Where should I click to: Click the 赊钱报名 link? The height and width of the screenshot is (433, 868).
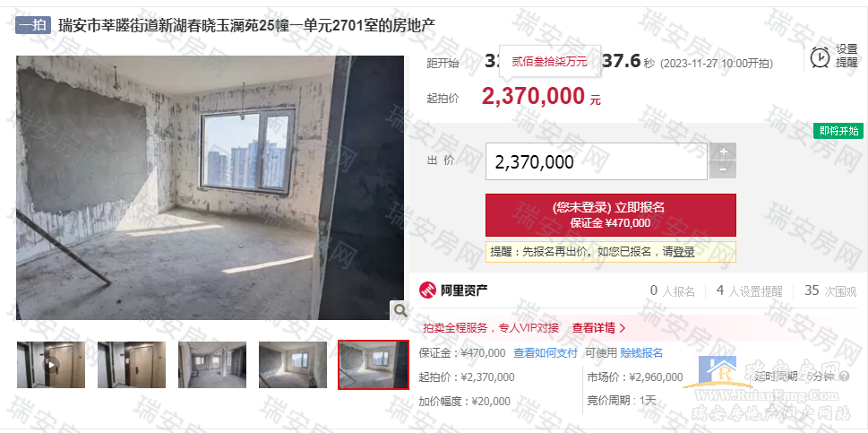[641, 352]
